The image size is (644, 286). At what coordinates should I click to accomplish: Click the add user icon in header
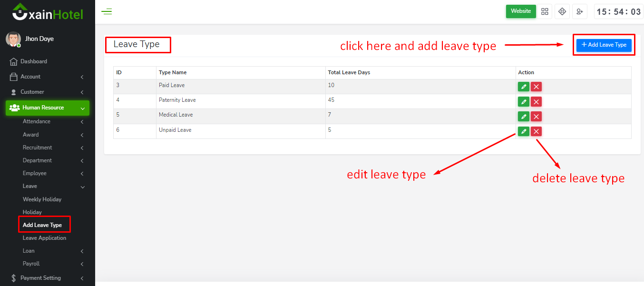click(579, 11)
